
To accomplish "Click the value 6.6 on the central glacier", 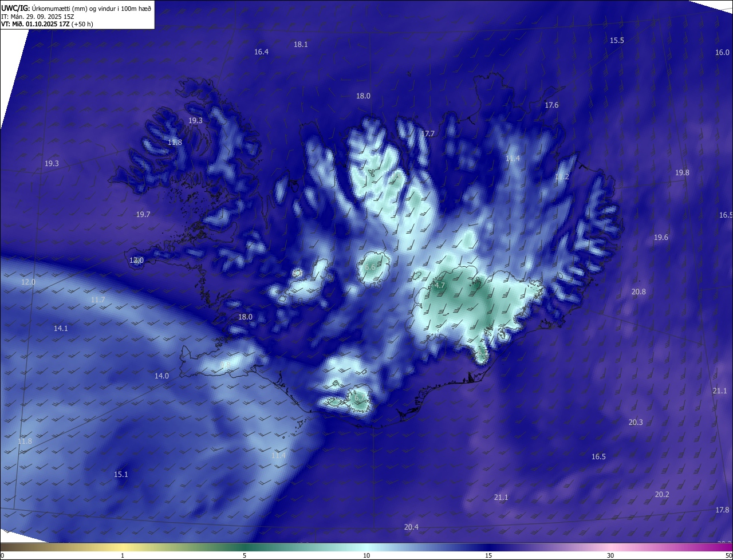I will [x=369, y=267].
